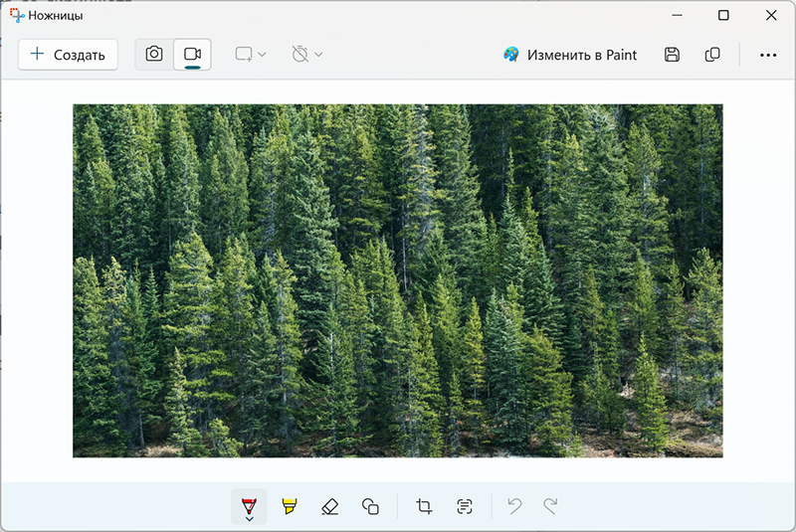
Task: Click Изменить в Paint
Action: pyautogui.click(x=570, y=55)
